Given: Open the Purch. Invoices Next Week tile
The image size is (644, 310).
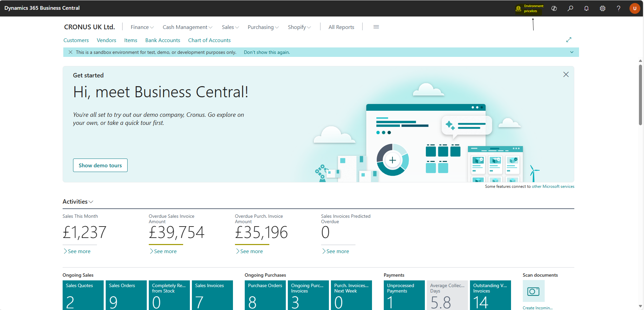Looking at the screenshot, I should [x=351, y=295].
